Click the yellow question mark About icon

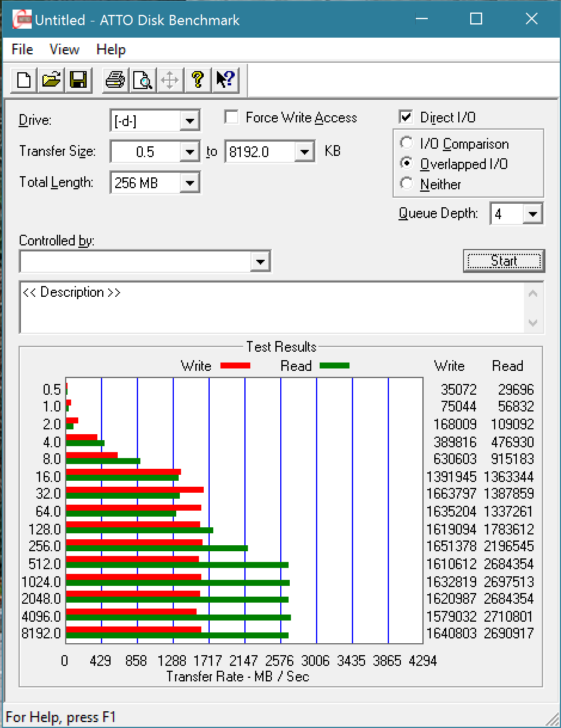(198, 79)
